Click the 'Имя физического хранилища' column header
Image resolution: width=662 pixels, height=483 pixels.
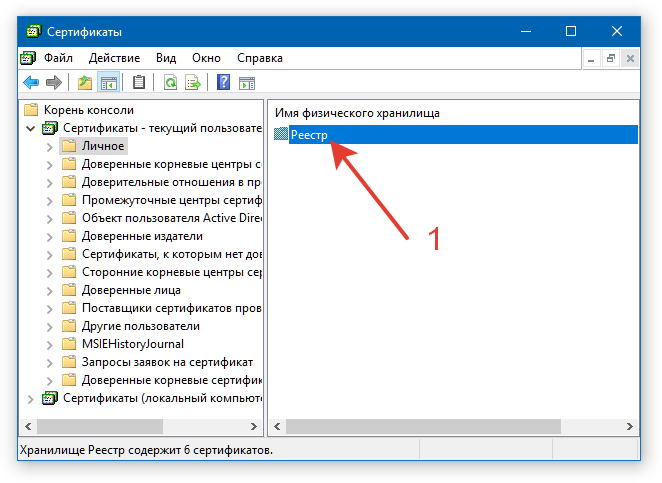click(357, 113)
